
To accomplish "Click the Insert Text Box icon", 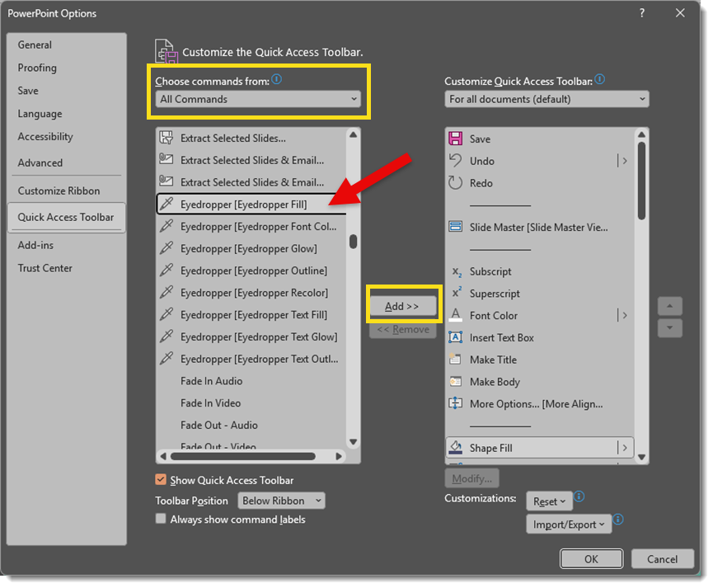I will [455, 337].
